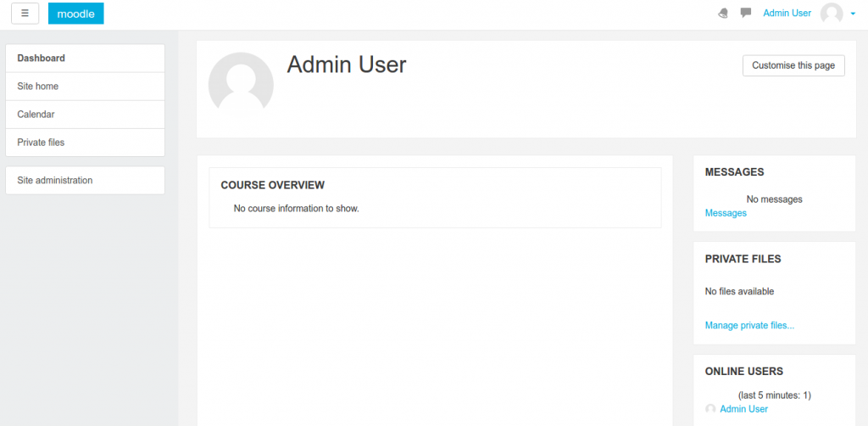Click the small user avatar in top bar
Screen dimensions: 868x426
point(832,14)
